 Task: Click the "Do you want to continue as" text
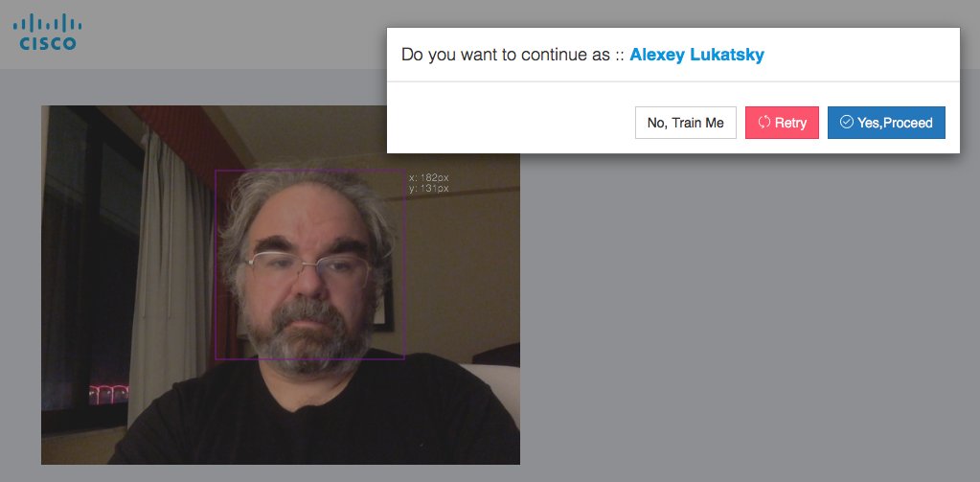coord(505,55)
